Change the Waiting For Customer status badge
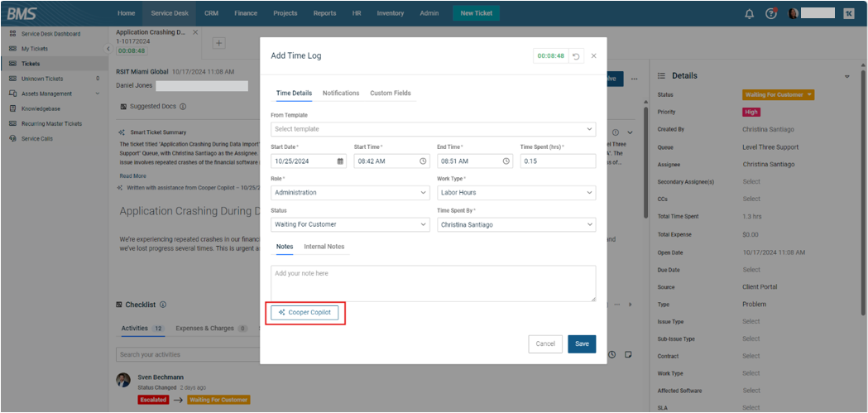The image size is (868, 413). 778,95
